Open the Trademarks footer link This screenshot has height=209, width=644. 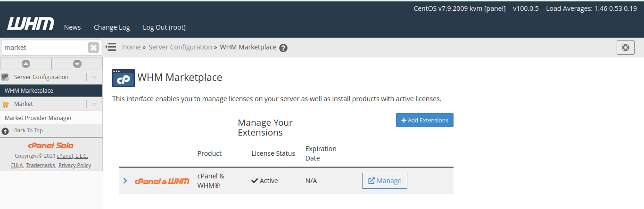click(41, 165)
